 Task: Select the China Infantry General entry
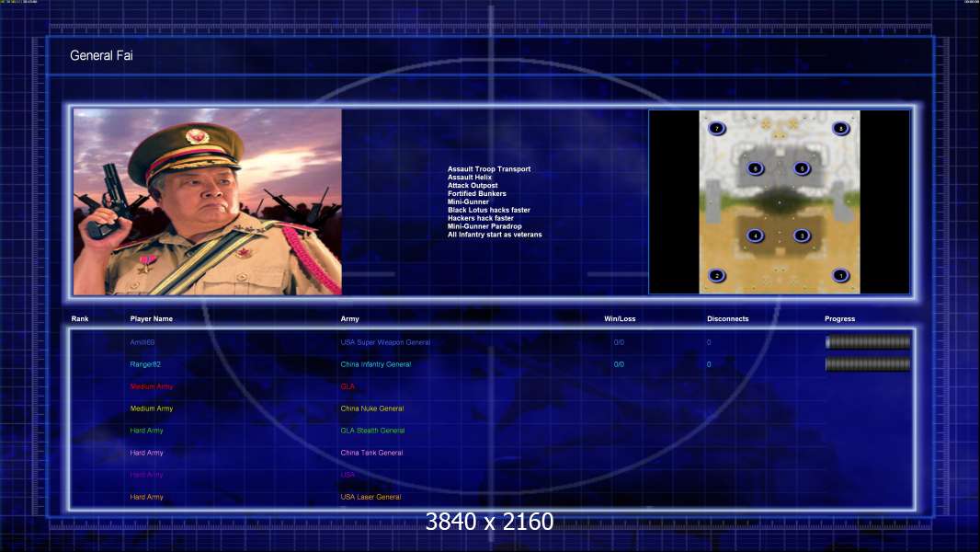376,364
